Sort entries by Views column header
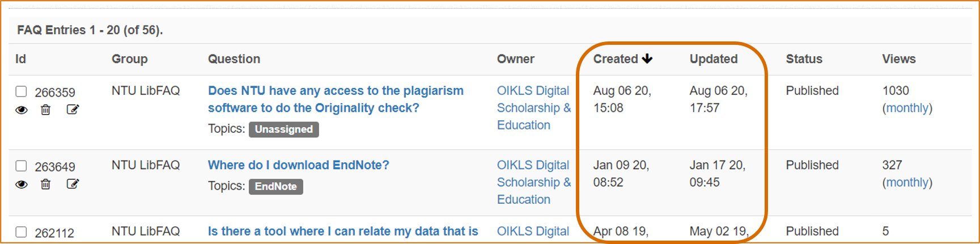The width and height of the screenshot is (980, 244). (x=898, y=59)
